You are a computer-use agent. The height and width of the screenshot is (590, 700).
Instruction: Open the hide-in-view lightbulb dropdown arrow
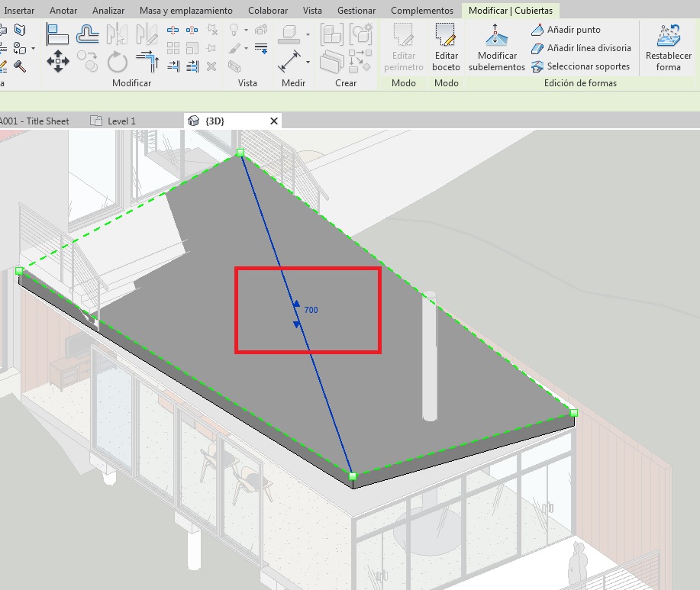click(247, 31)
